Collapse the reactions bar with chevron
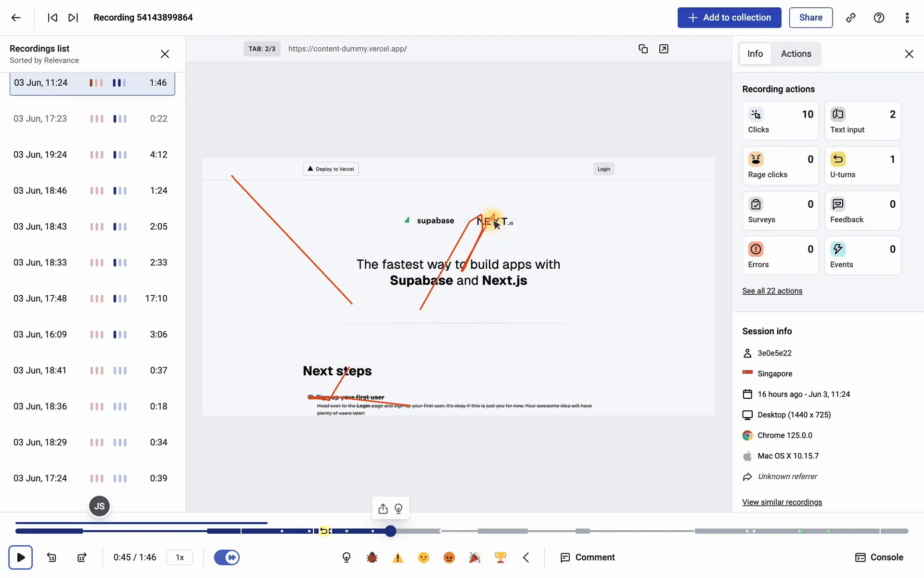This screenshot has height=578, width=924. point(526,557)
